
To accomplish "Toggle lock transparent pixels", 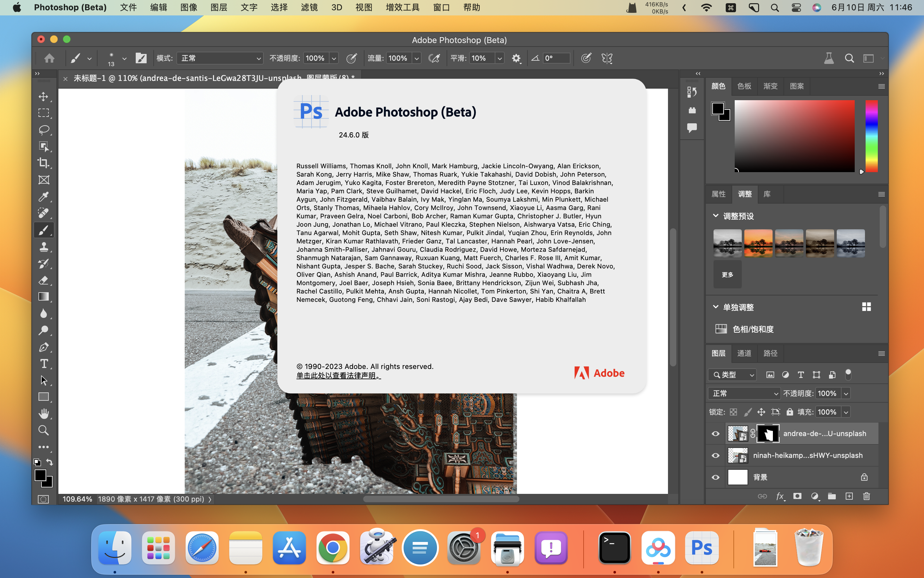I will pyautogui.click(x=733, y=412).
